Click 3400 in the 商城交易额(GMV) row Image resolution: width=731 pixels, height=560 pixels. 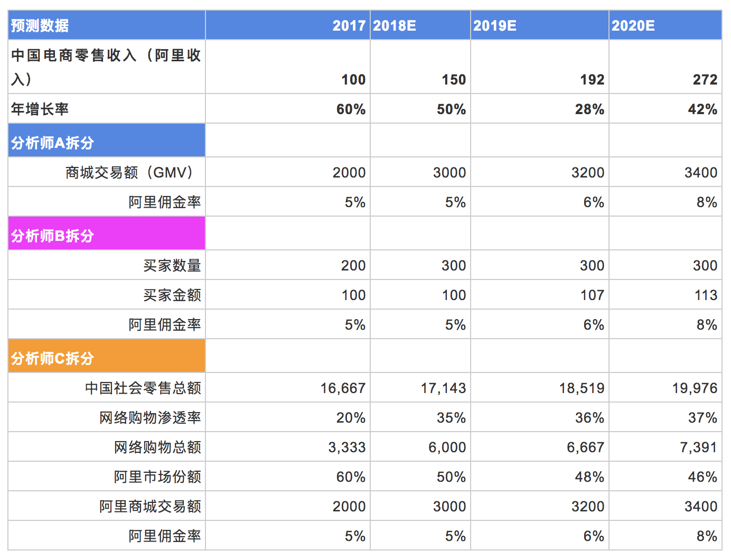701,173
